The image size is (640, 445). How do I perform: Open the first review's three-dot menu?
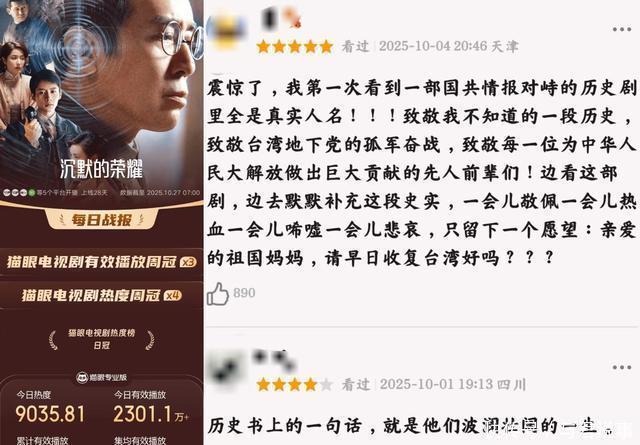[x=622, y=29]
